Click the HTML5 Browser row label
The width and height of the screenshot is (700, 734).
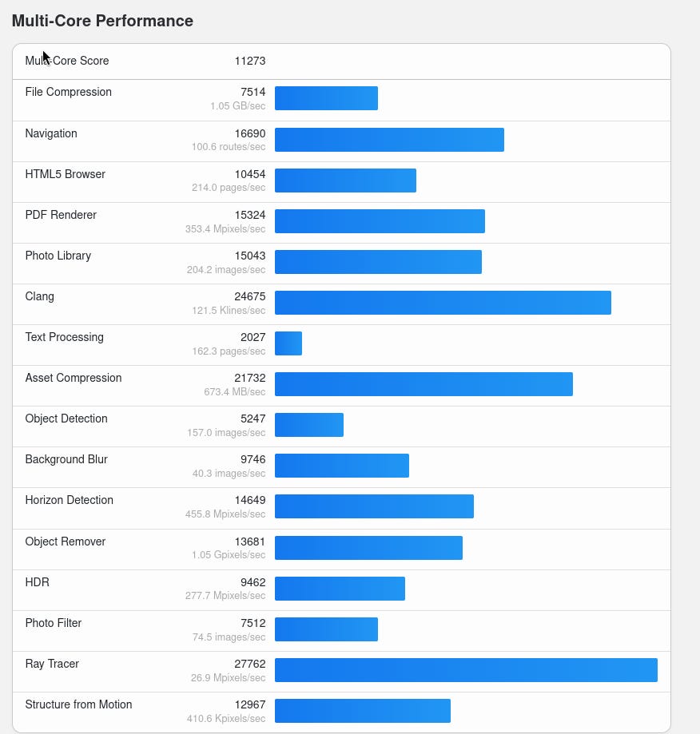pyautogui.click(x=66, y=174)
